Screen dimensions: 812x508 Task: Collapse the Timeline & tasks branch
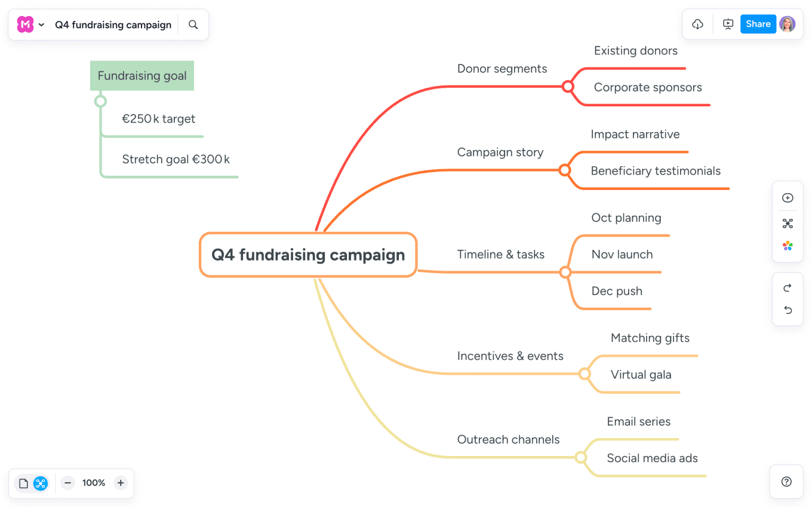tap(565, 273)
